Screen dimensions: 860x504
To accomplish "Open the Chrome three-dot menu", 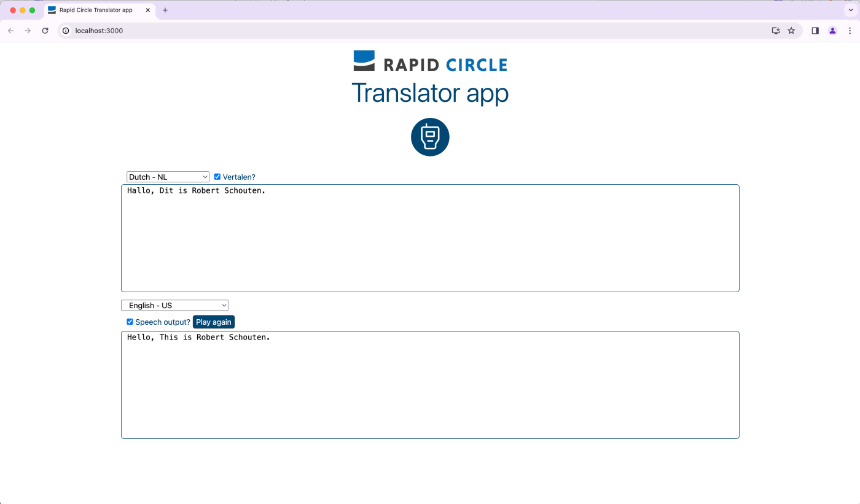I will coord(850,31).
